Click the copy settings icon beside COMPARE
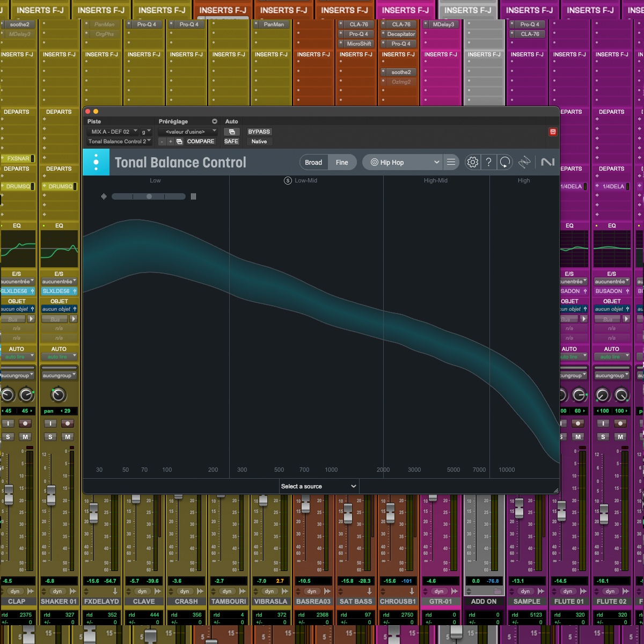Screen dimensions: 644x644 (179, 142)
